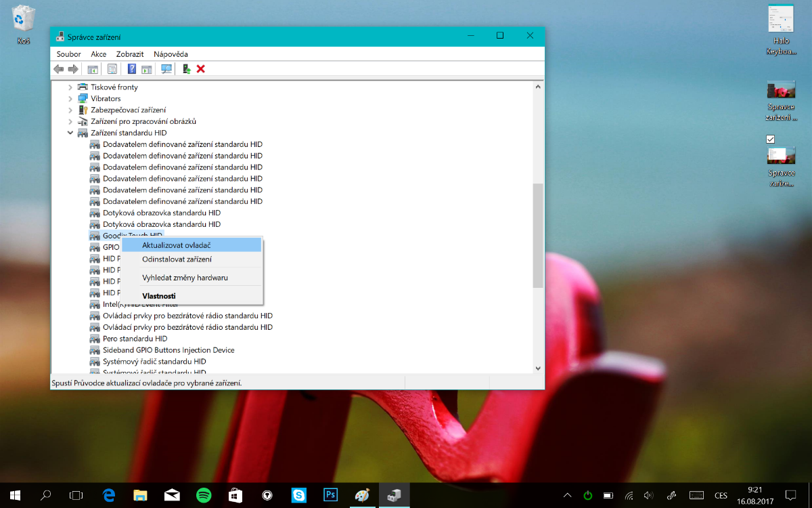Image resolution: width=812 pixels, height=508 pixels.
Task: Click the red X uninstall device icon
Action: pyautogui.click(x=201, y=69)
